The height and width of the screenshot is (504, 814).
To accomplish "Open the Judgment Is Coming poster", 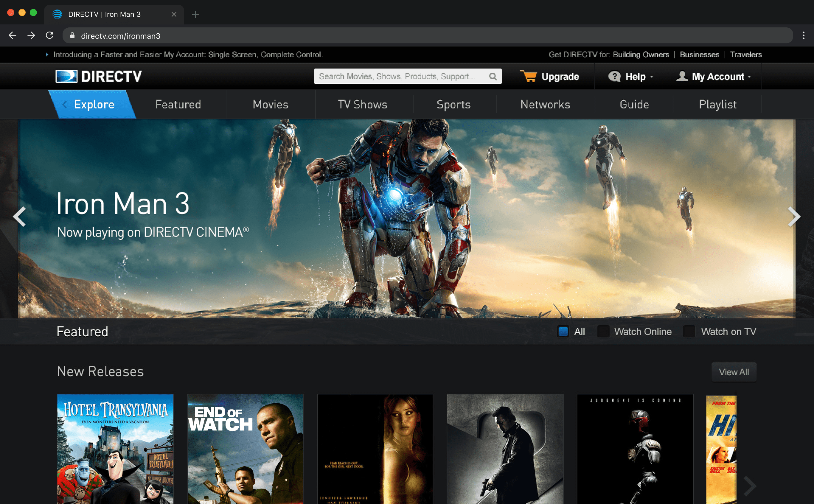I will (635, 449).
